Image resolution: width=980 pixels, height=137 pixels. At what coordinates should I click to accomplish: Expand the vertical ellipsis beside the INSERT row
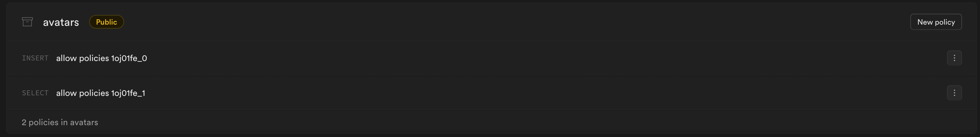pyautogui.click(x=954, y=58)
